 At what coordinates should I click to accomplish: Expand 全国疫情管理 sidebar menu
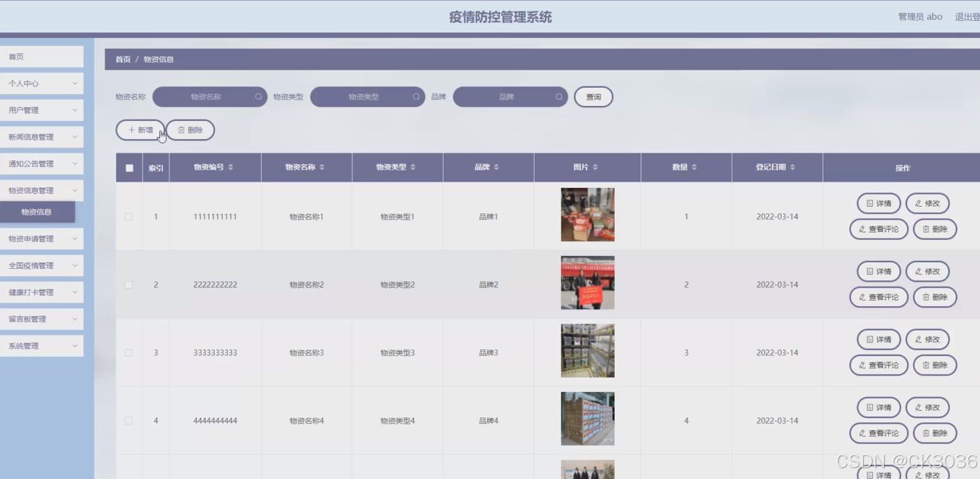tap(42, 266)
